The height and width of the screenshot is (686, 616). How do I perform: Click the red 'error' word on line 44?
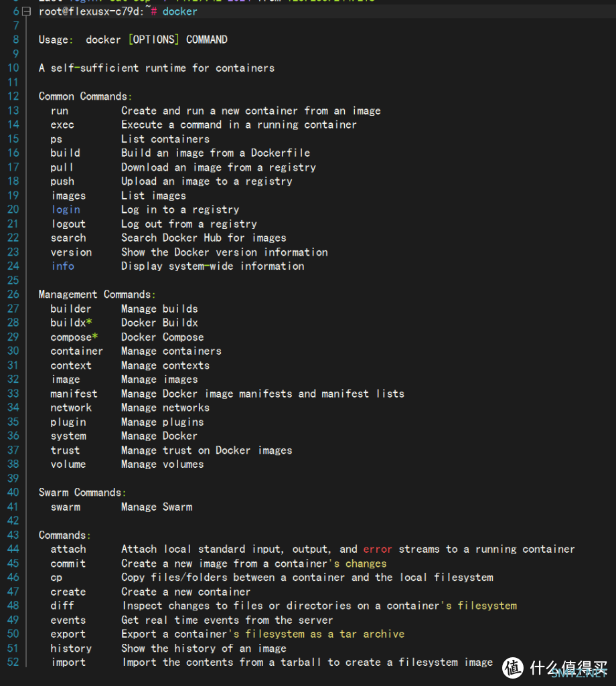coord(378,549)
